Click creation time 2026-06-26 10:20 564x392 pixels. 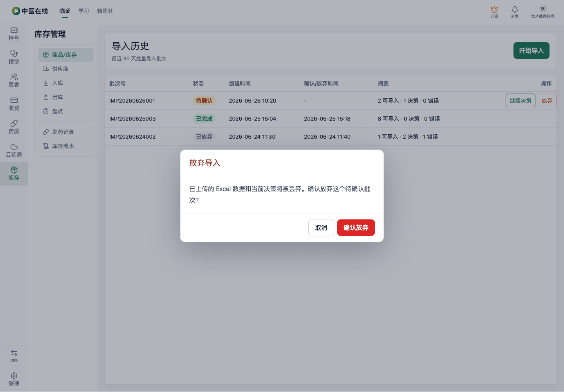pos(253,101)
